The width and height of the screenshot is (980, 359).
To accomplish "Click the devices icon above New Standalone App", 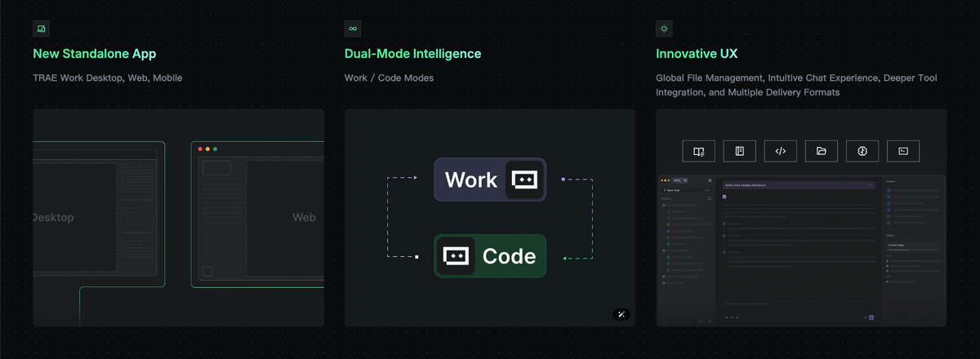I will point(42,29).
